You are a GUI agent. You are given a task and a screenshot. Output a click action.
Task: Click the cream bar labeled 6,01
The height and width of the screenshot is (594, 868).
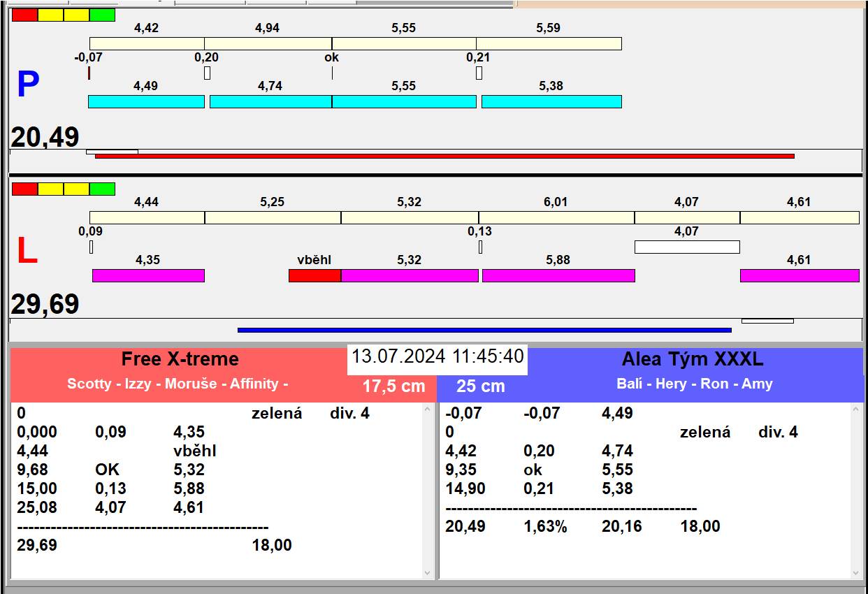556,217
